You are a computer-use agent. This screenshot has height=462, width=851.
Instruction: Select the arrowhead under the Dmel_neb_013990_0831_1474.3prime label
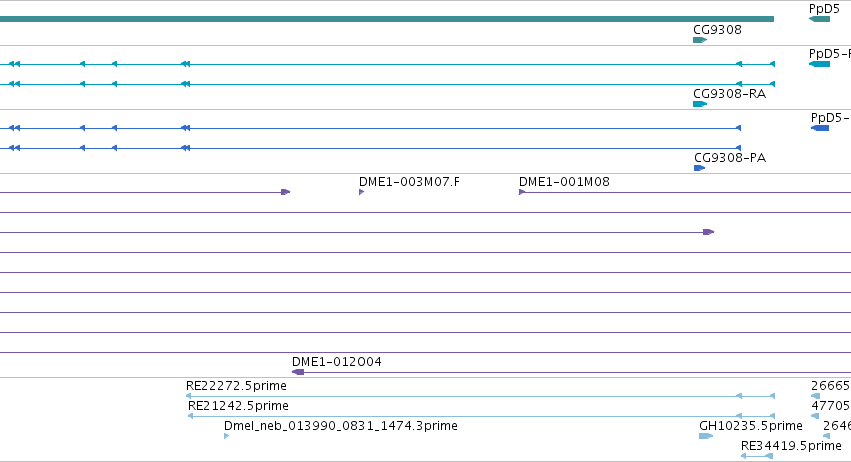(x=226, y=436)
